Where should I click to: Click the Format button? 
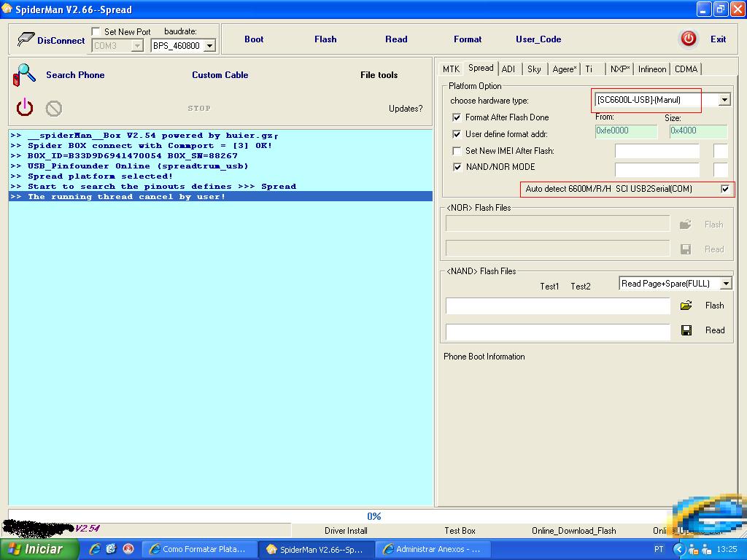pos(468,39)
